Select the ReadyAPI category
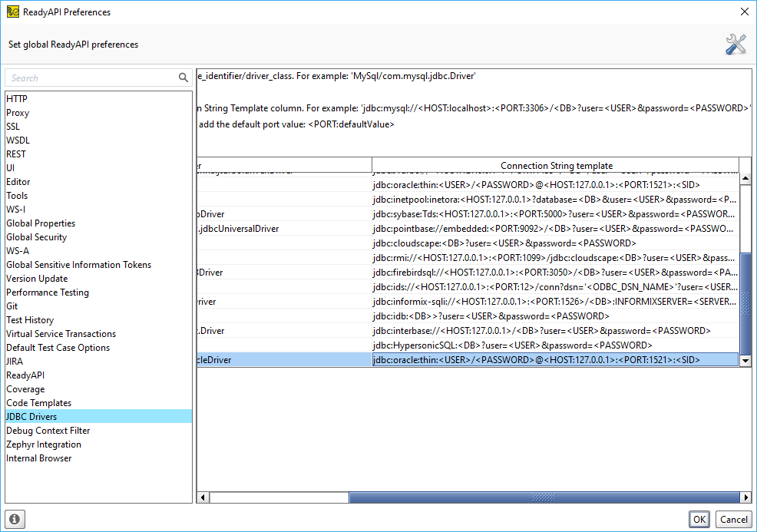The image size is (757, 532). tap(98, 375)
